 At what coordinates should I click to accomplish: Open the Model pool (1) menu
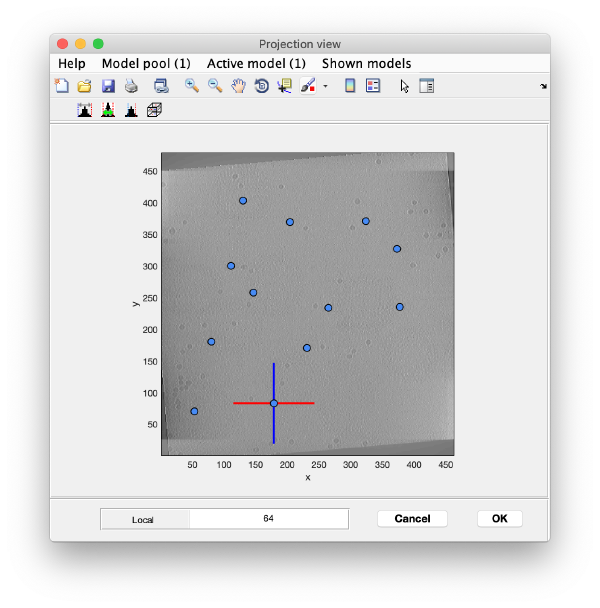pos(146,63)
